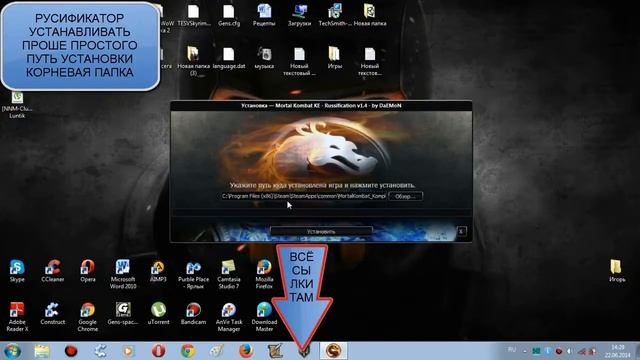Select the TESVSkyrim file icon
Image resolution: width=640 pixels, height=360 pixels.
pos(193,15)
